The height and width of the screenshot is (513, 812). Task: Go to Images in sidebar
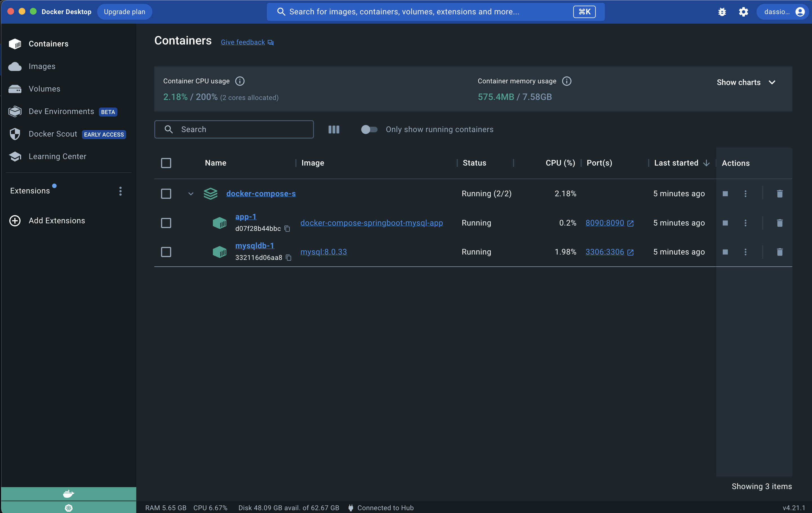point(42,66)
